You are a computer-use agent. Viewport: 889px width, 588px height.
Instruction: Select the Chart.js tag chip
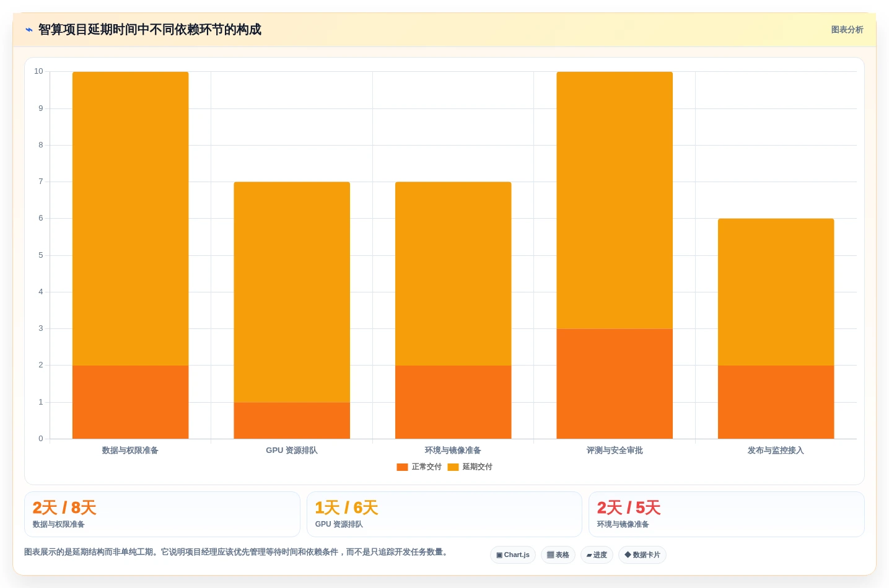[x=513, y=555]
